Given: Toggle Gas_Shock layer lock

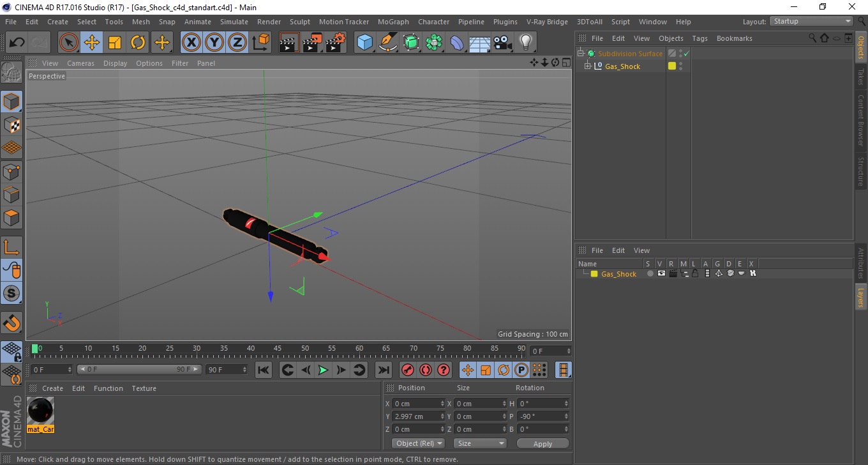Looking at the screenshot, I should tap(695, 273).
